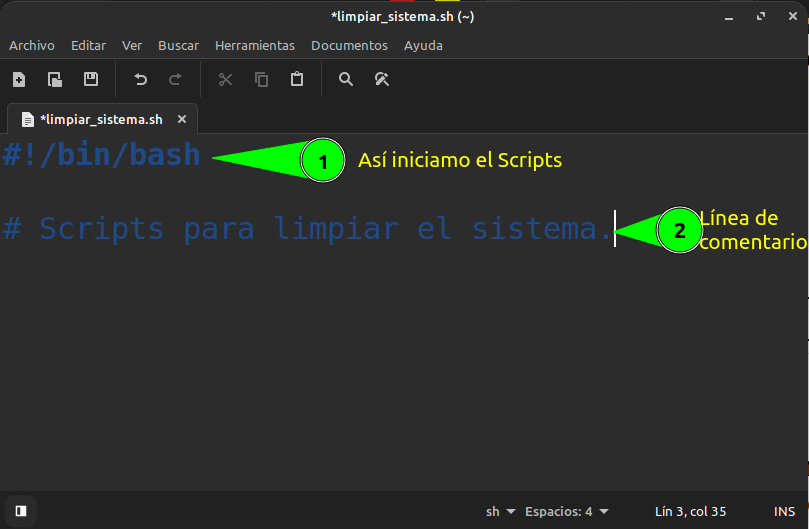Save the file with floppy icon
Viewport: 809px width, 529px height.
[x=91, y=79]
